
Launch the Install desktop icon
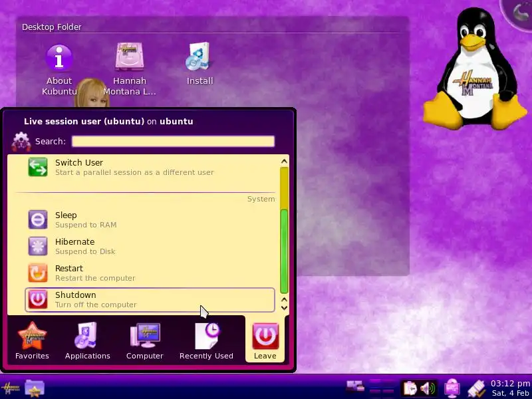[x=199, y=63]
